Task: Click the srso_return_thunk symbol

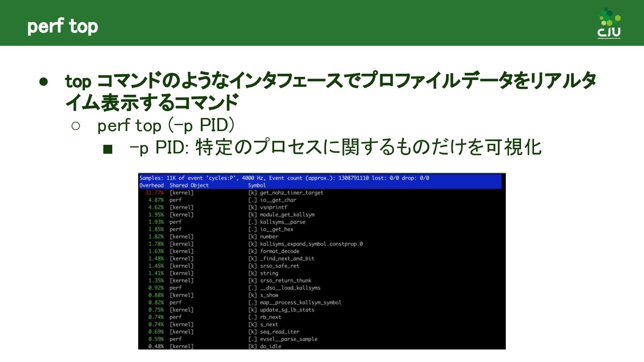Action: pos(286,281)
